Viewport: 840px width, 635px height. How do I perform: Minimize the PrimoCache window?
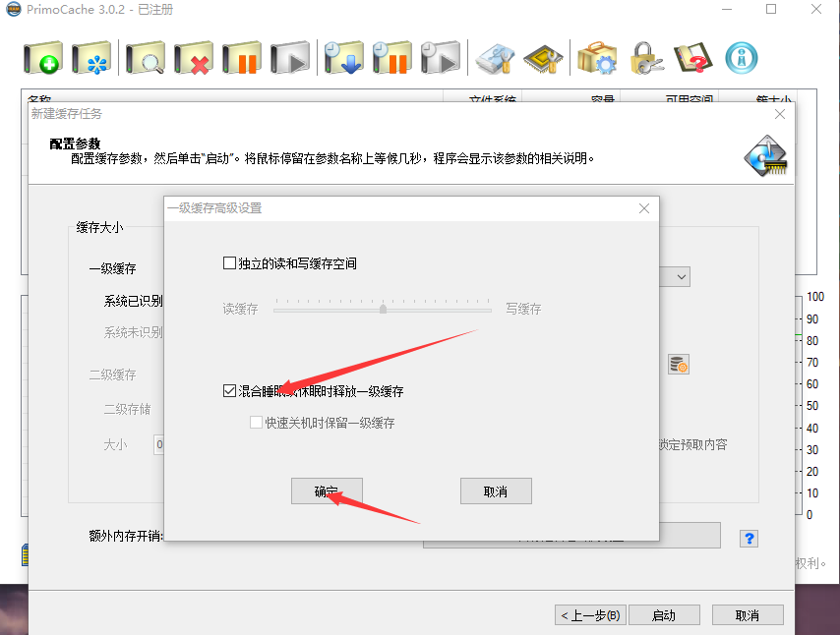pos(727,9)
